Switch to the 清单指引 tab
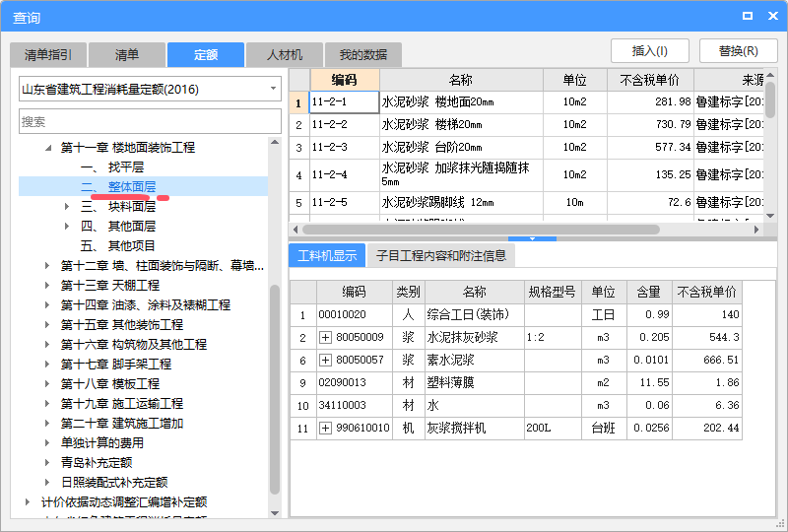 (48, 55)
